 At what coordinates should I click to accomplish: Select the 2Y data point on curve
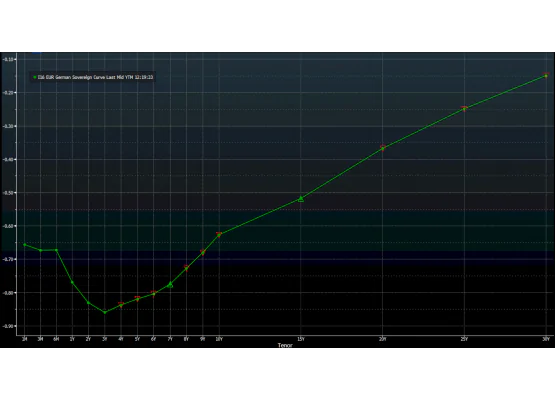[x=88, y=303]
